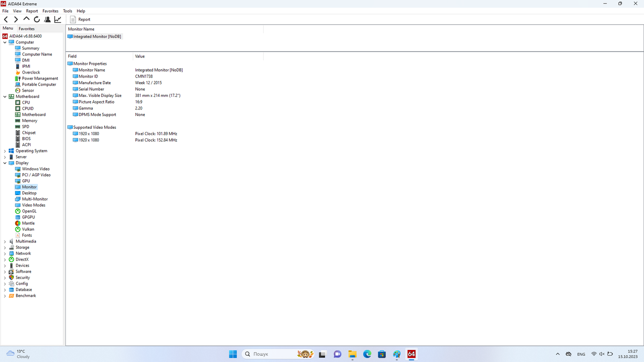Open the Power Management tree item
The image size is (644, 362).
36,78
